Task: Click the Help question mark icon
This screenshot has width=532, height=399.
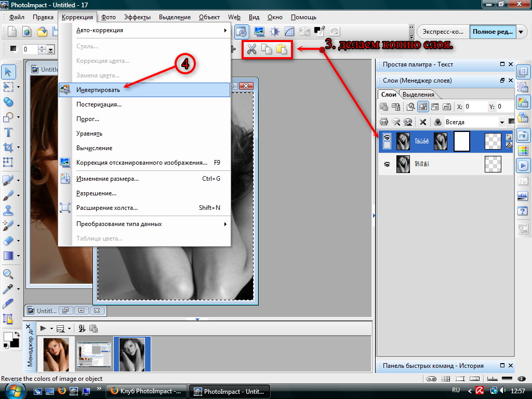Action: (523, 211)
